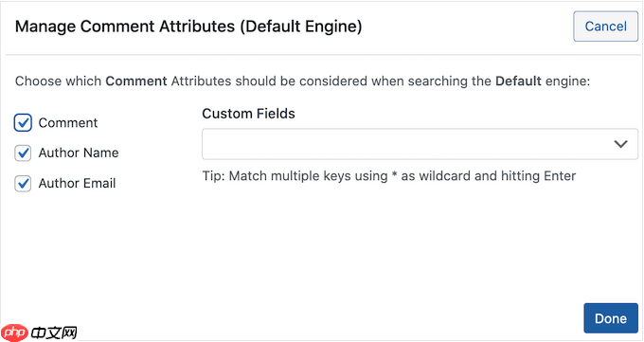Focus the Custom Fields combo box input
Viewport: 644px width, 342px height.
click(x=420, y=144)
